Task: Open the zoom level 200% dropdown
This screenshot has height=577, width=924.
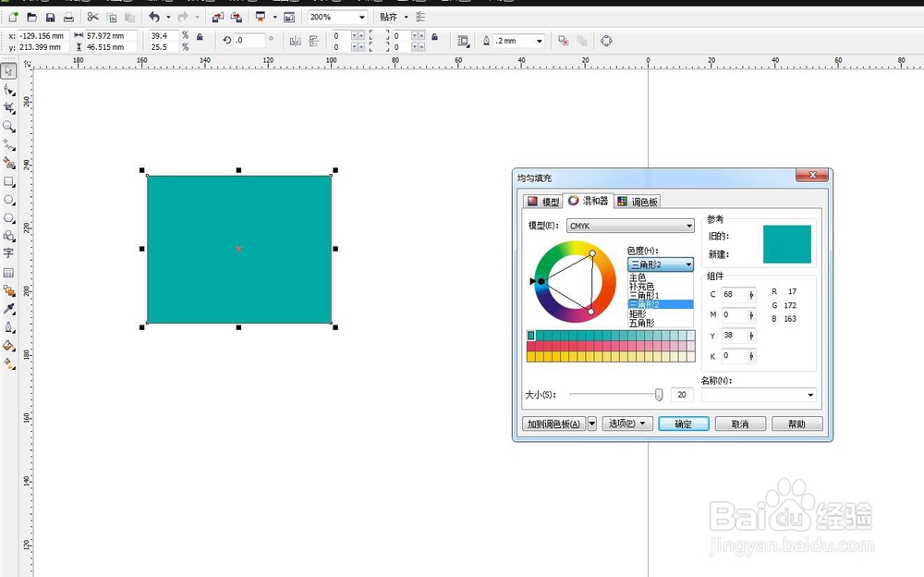Action: point(362,18)
